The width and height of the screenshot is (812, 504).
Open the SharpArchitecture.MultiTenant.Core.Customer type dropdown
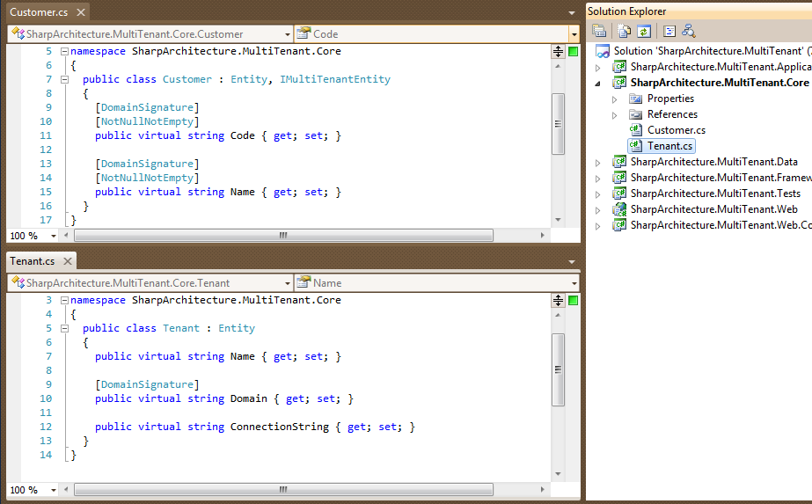click(150, 34)
